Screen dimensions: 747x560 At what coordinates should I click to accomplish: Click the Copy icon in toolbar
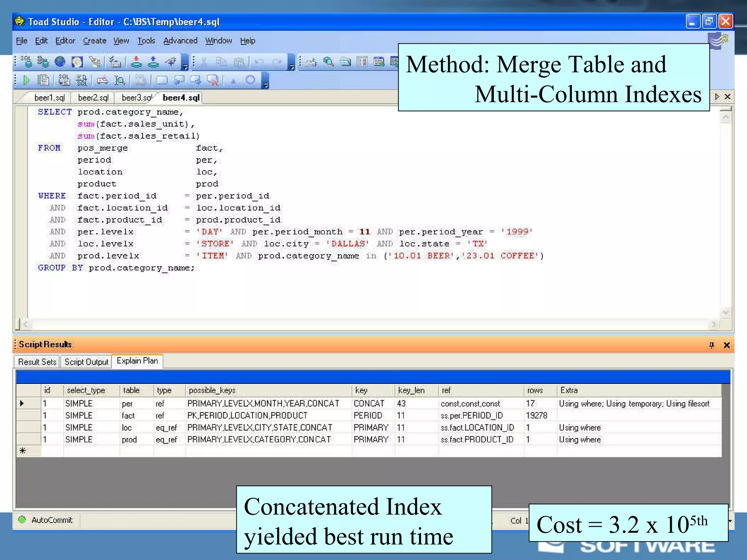[x=221, y=62]
